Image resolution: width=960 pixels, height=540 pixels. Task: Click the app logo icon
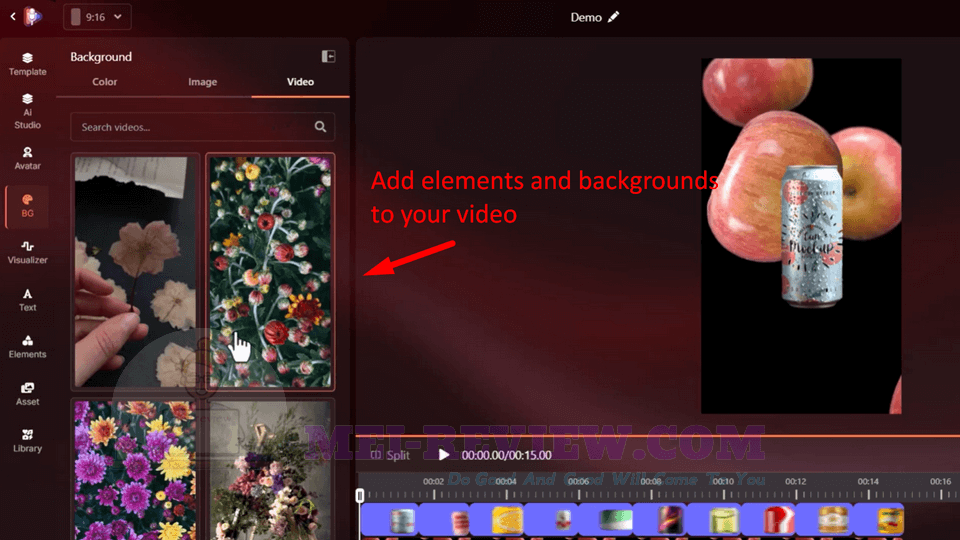coord(32,17)
